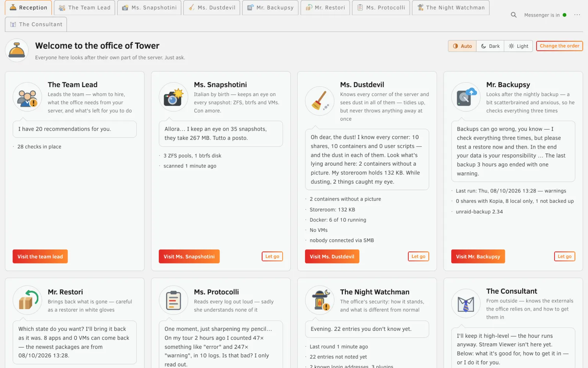Image resolution: width=588 pixels, height=368 pixels.
Task: Click The Night Watchman lantern avatar
Action: (x=320, y=300)
